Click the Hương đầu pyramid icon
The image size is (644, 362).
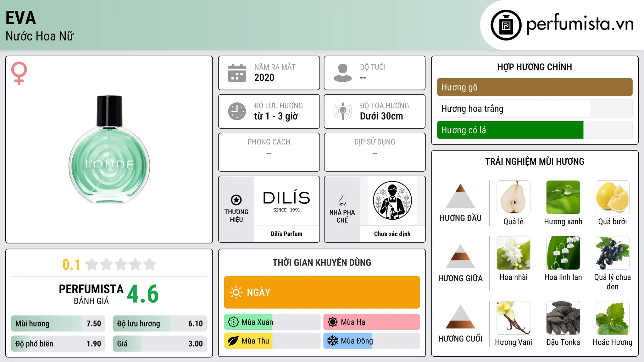(x=460, y=196)
